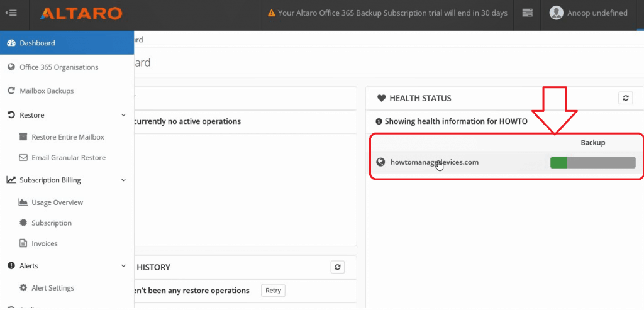Screen dimensions: 644x310
Task: Refresh the Health Status panel
Action: (x=626, y=98)
